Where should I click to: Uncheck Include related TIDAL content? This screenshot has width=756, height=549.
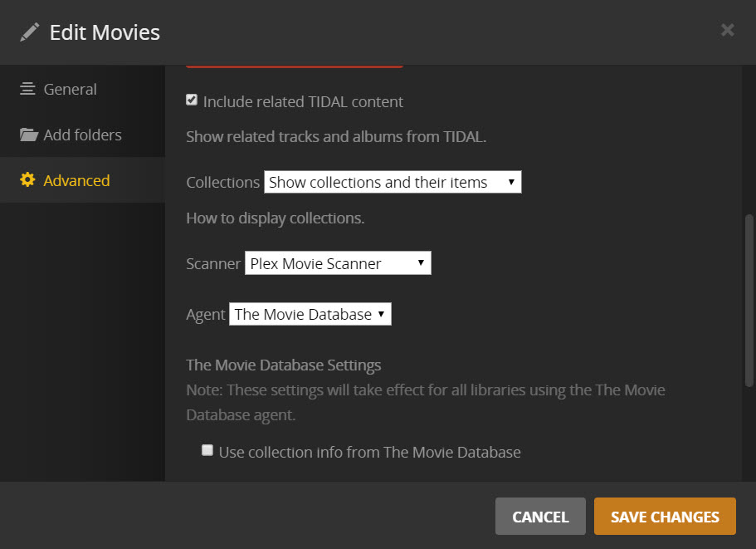(x=192, y=100)
